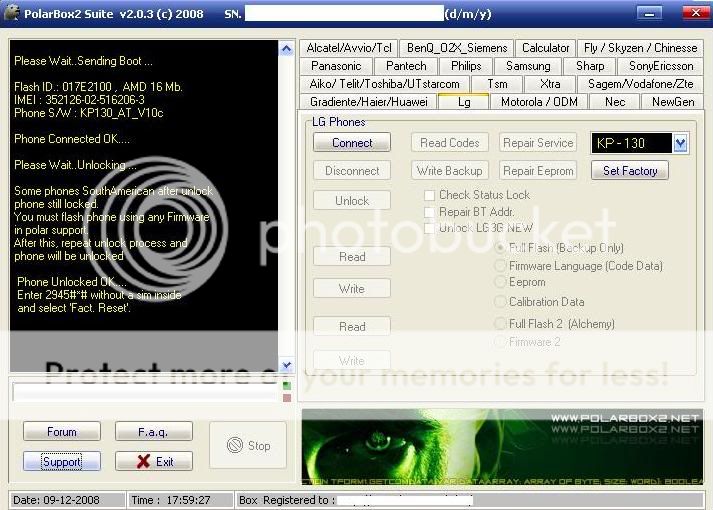713x510 pixels.
Task: Open the Sharp tab
Action: point(590,66)
